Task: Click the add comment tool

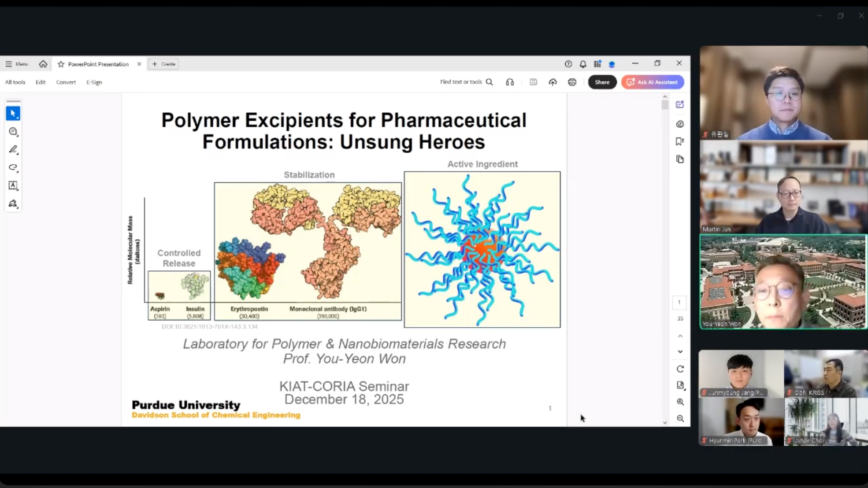Action: (x=13, y=132)
